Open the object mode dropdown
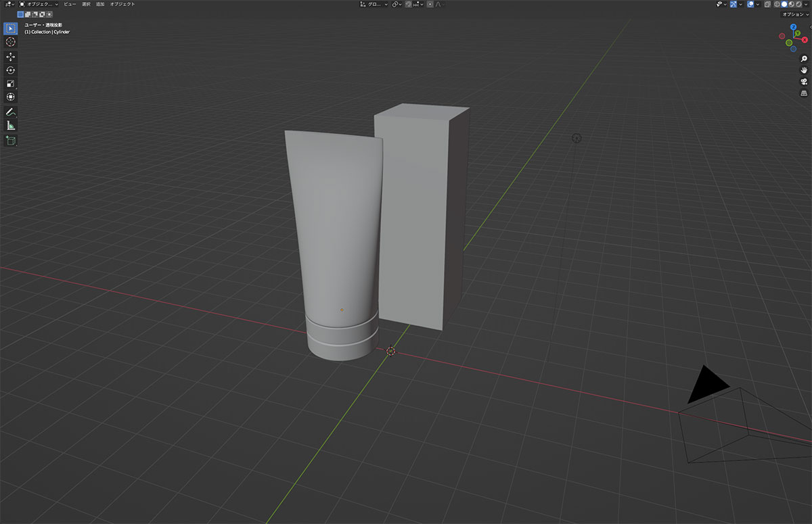Image resolution: width=812 pixels, height=524 pixels. (x=38, y=4)
